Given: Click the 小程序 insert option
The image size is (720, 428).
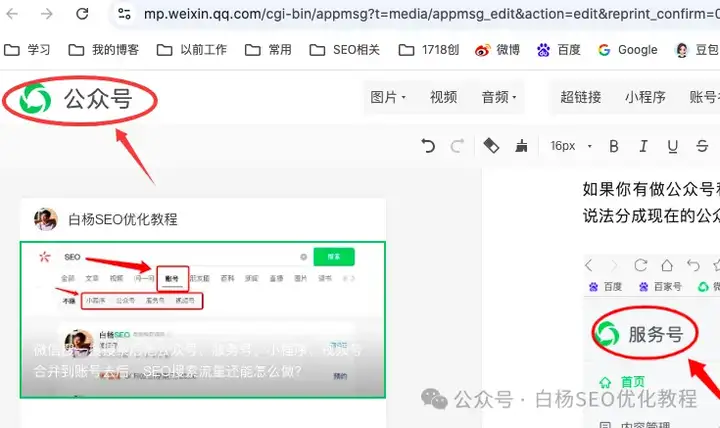Looking at the screenshot, I should click(645, 97).
